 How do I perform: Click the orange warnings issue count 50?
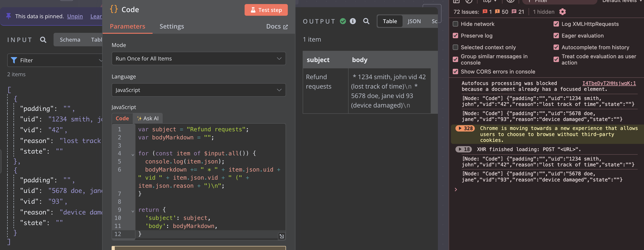coord(502,12)
